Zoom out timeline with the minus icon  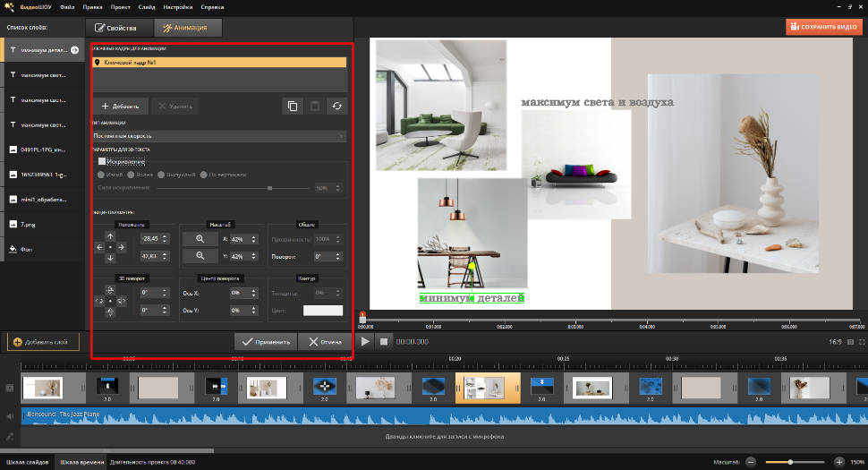click(751, 462)
